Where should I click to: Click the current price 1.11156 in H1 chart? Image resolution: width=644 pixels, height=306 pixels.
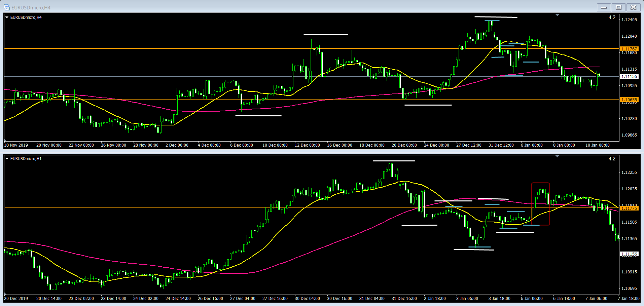click(x=629, y=254)
